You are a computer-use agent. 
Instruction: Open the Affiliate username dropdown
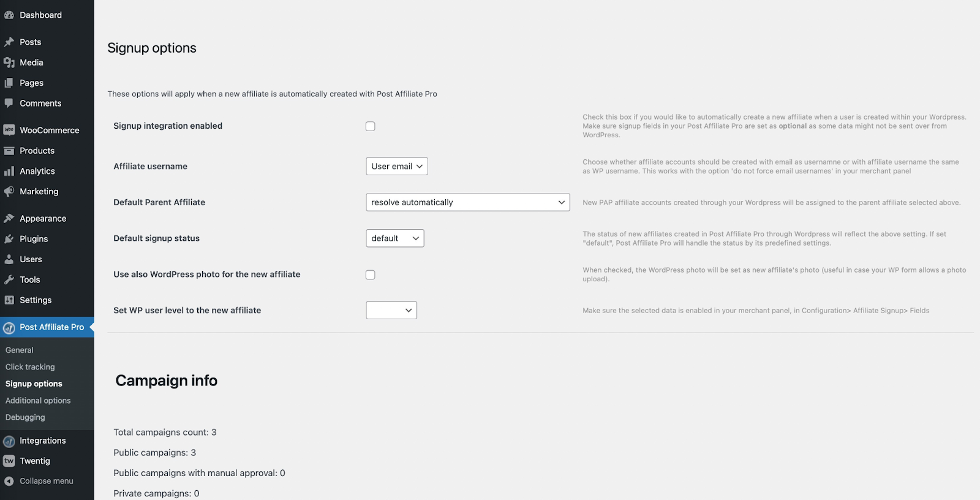pos(396,166)
